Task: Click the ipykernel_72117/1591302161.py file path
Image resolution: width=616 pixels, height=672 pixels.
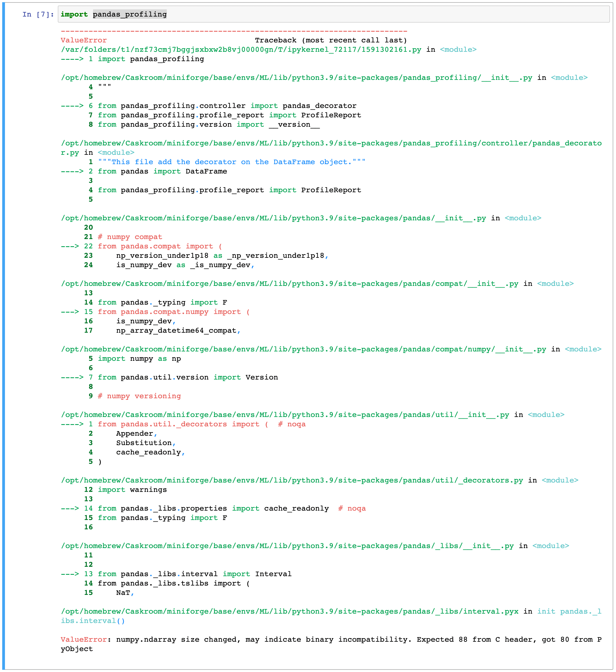Action: 241,50
